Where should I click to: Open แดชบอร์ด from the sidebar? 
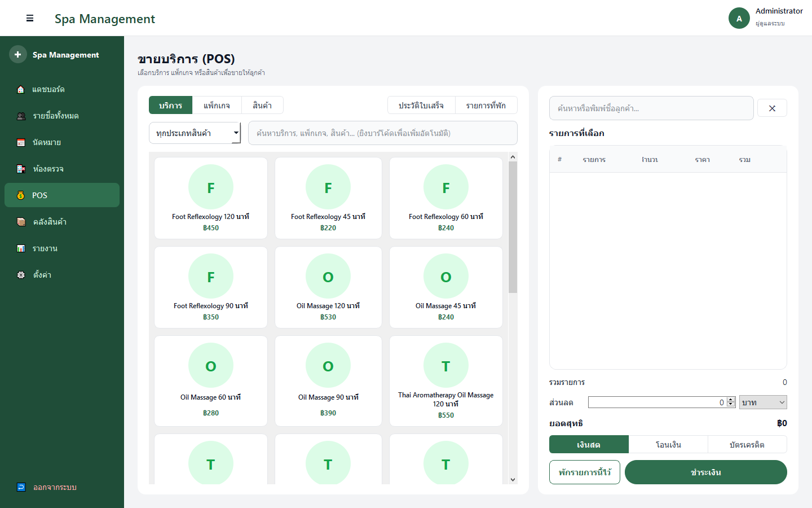coord(62,89)
